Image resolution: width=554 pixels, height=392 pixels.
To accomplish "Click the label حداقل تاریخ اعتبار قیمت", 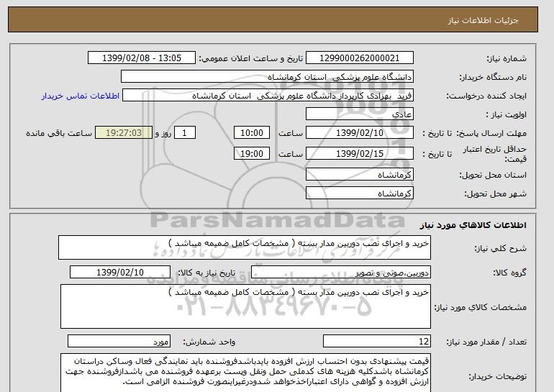I will click(x=495, y=154).
